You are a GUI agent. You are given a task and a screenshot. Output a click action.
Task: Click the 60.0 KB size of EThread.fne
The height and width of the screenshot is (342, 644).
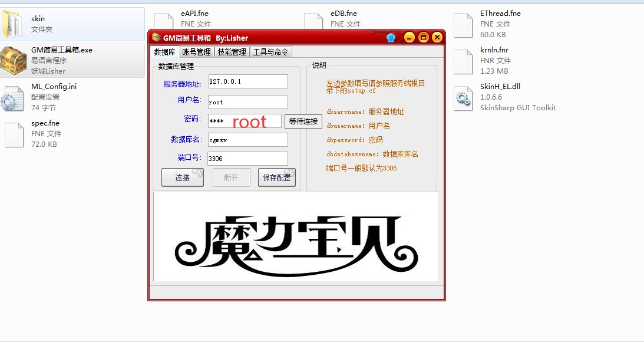click(493, 35)
